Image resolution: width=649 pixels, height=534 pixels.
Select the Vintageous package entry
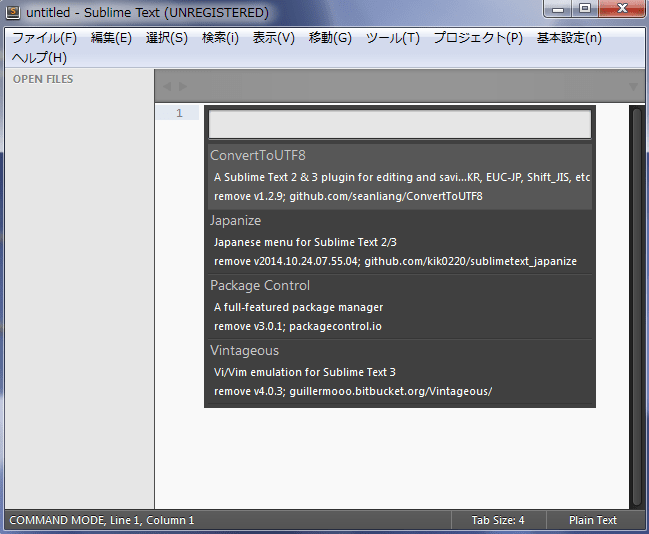coord(400,371)
